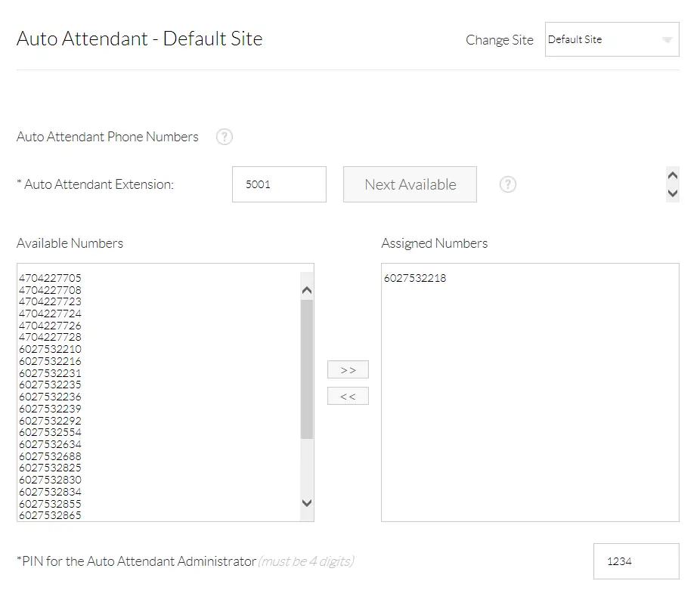Click the PIN input field showing 1234
Image resolution: width=700 pixels, height=590 pixels.
[x=636, y=561]
